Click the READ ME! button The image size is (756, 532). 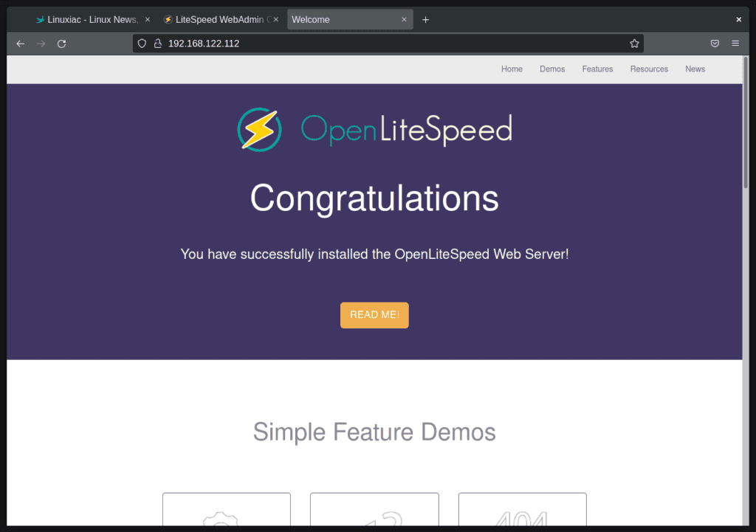coord(374,315)
